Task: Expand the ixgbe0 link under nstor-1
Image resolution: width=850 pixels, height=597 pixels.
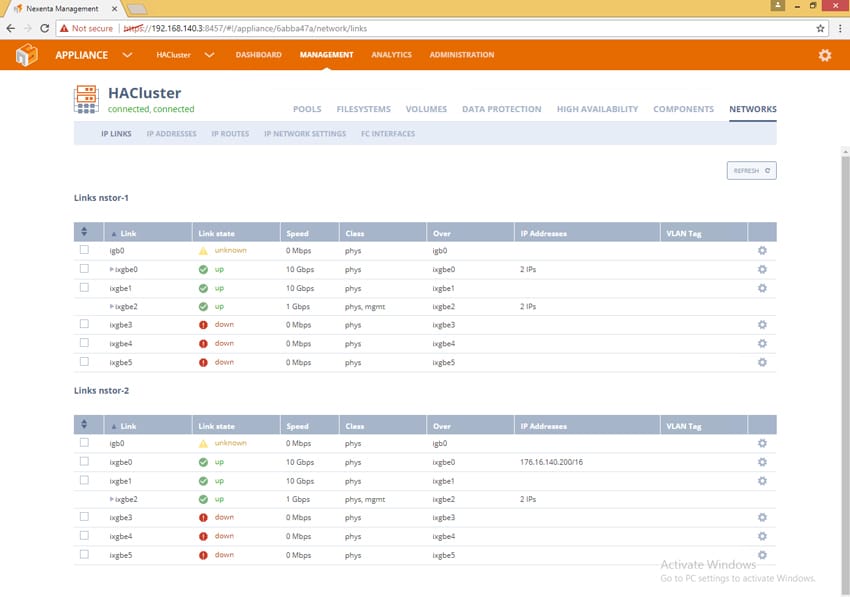Action: (x=112, y=269)
